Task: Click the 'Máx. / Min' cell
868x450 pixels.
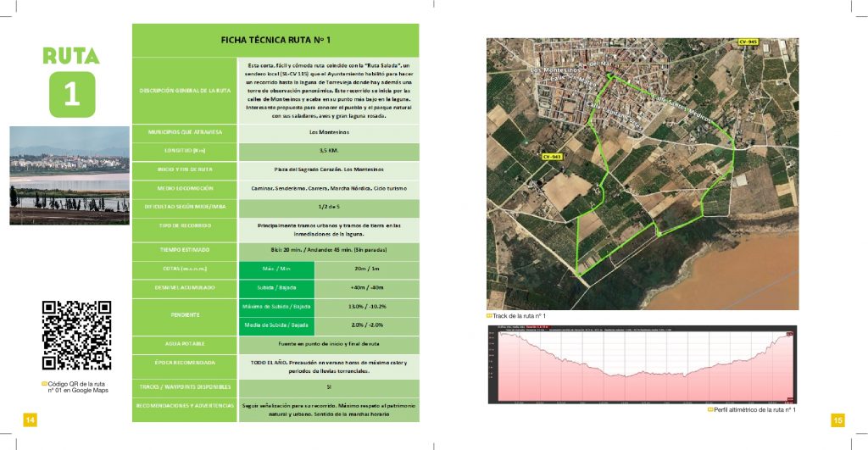Action: 276,269
